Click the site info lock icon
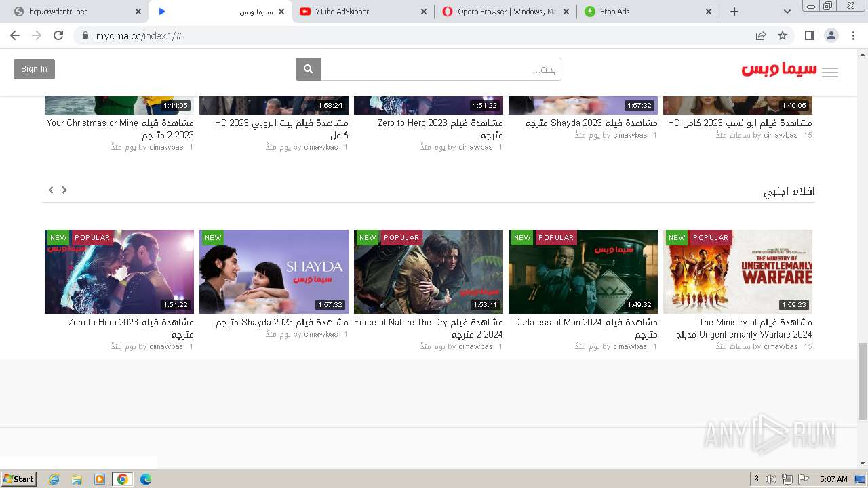Image resolution: width=868 pixels, height=488 pixels. pyautogui.click(x=85, y=35)
